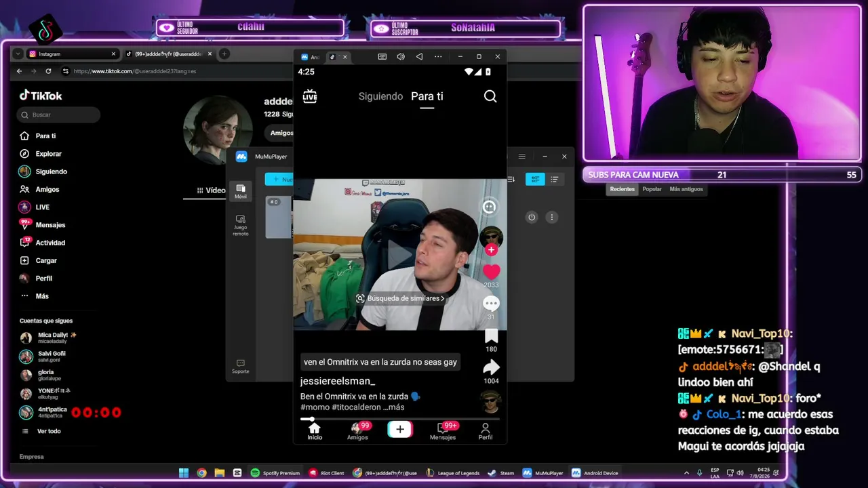Open Siguiendo in TikTok web sidebar
Image resolution: width=868 pixels, height=488 pixels.
51,171
